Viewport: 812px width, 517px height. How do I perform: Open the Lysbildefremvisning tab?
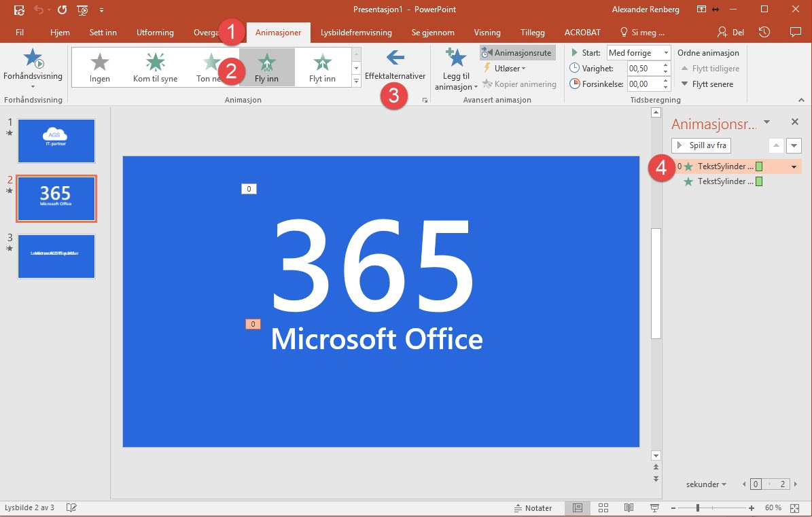(x=356, y=32)
